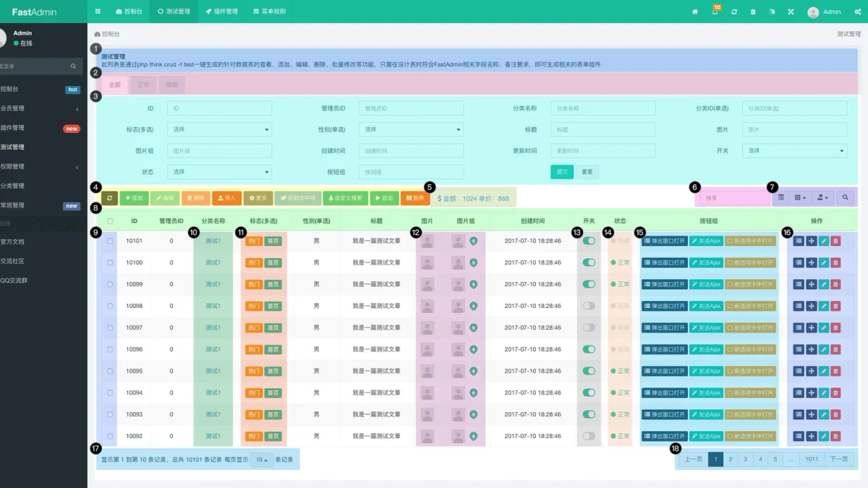Image resolution: width=868 pixels, height=488 pixels.
Task: Click the sidebar menu search magnifier
Action: [x=73, y=66]
